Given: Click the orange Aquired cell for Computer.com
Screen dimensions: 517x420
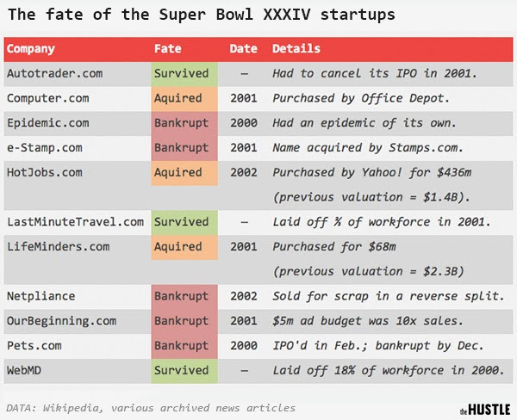Looking at the screenshot, I should (x=181, y=99).
